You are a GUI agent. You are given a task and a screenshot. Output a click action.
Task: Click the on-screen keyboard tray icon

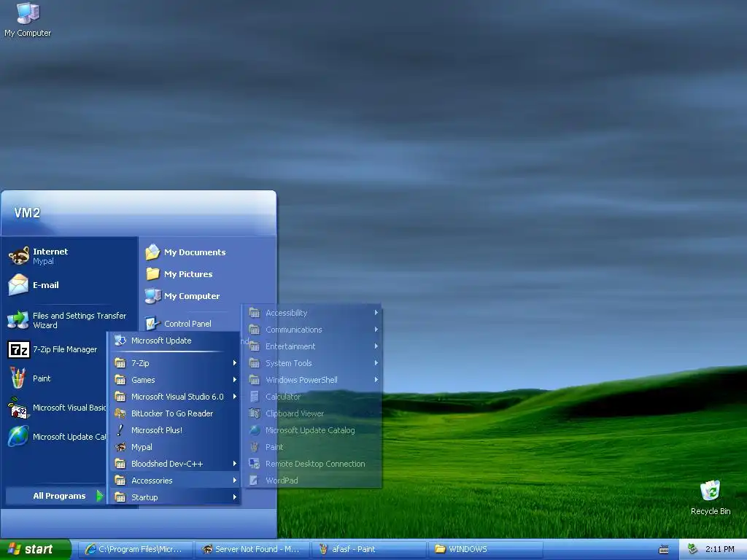pyautogui.click(x=664, y=550)
